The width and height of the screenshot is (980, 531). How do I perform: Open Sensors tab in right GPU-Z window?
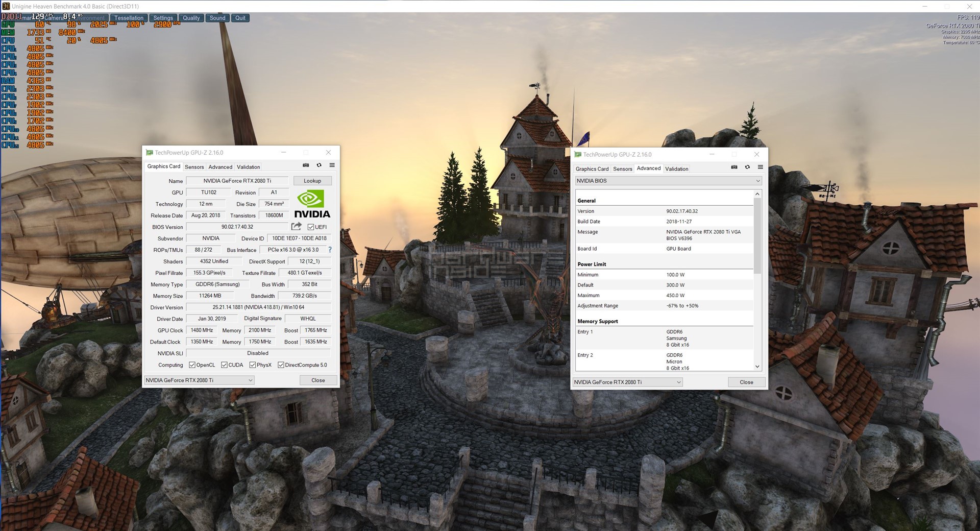(623, 169)
